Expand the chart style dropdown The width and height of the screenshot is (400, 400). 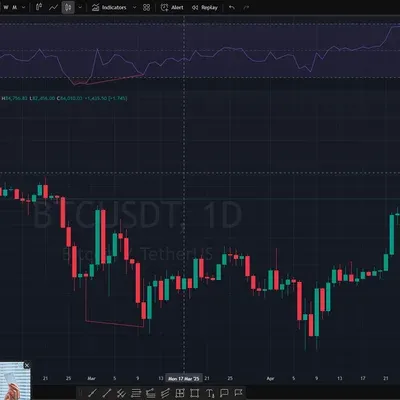80,7
